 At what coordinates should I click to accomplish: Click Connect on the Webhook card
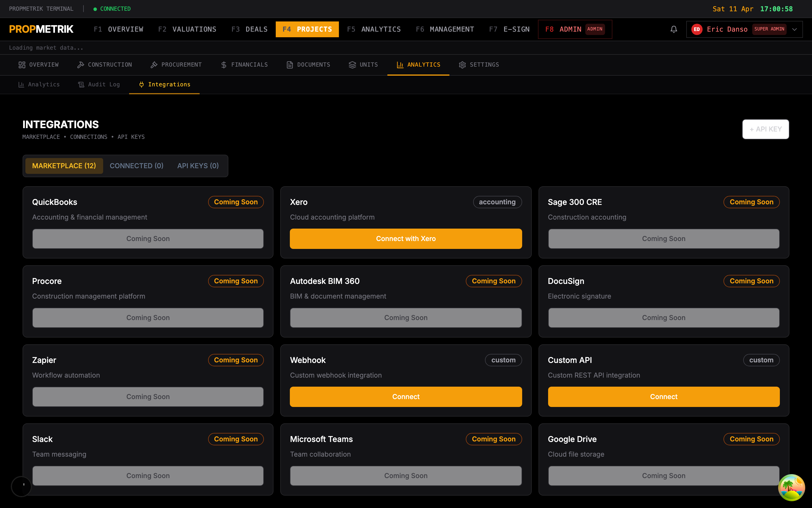point(406,397)
